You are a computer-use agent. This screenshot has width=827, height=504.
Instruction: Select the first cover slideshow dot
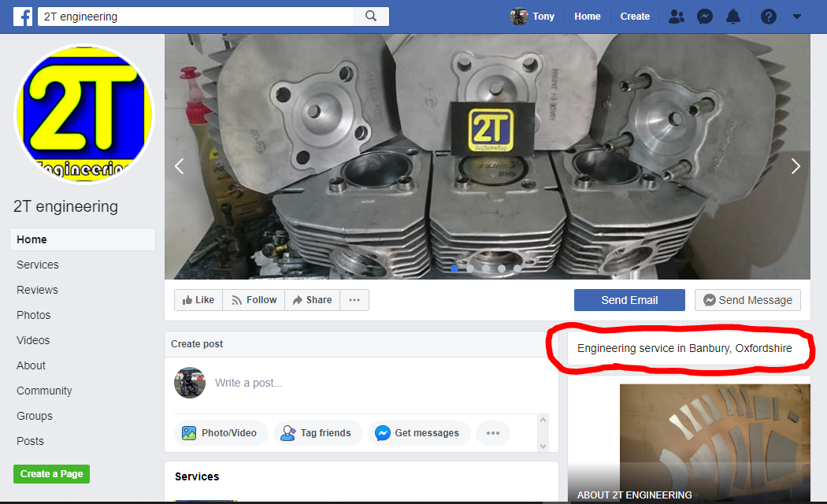pos(454,269)
